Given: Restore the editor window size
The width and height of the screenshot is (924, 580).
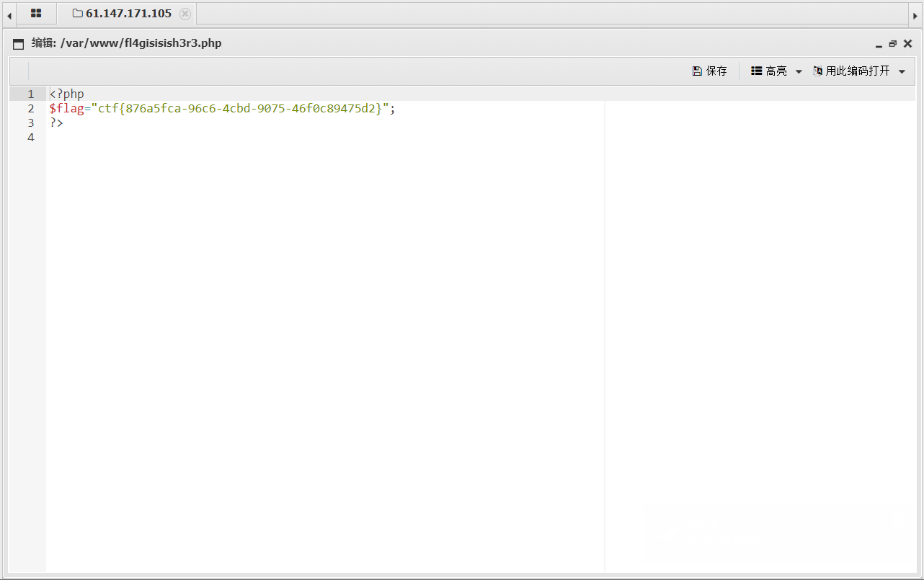Looking at the screenshot, I should (893, 44).
